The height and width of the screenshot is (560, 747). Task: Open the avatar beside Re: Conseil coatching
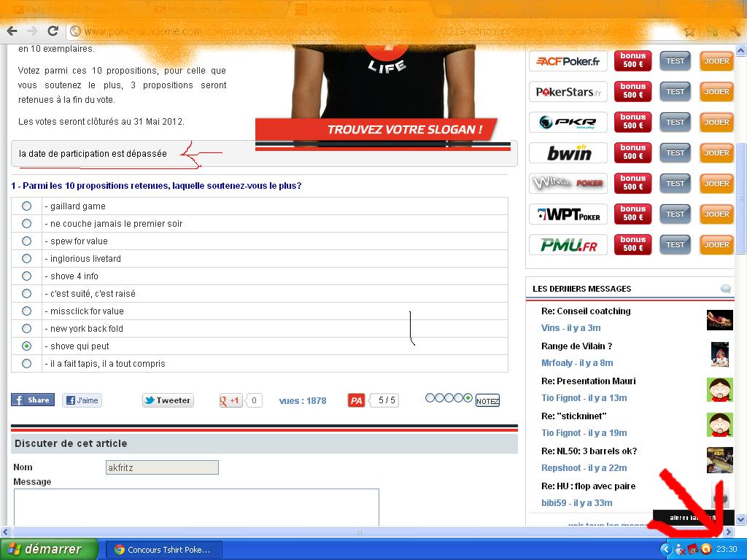click(719, 320)
